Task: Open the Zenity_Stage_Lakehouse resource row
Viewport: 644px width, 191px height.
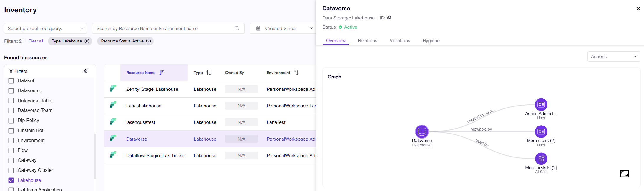Action: point(152,89)
